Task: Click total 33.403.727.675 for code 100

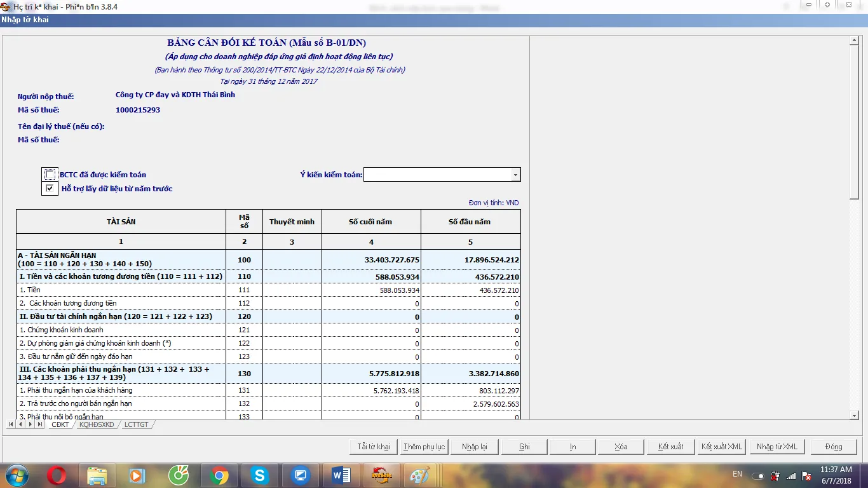Action: coord(371,259)
